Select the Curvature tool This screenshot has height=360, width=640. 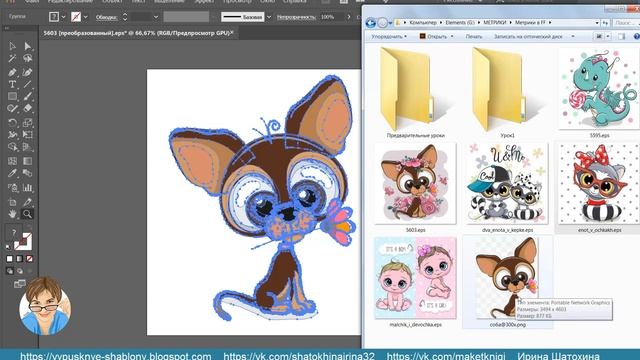(x=27, y=73)
